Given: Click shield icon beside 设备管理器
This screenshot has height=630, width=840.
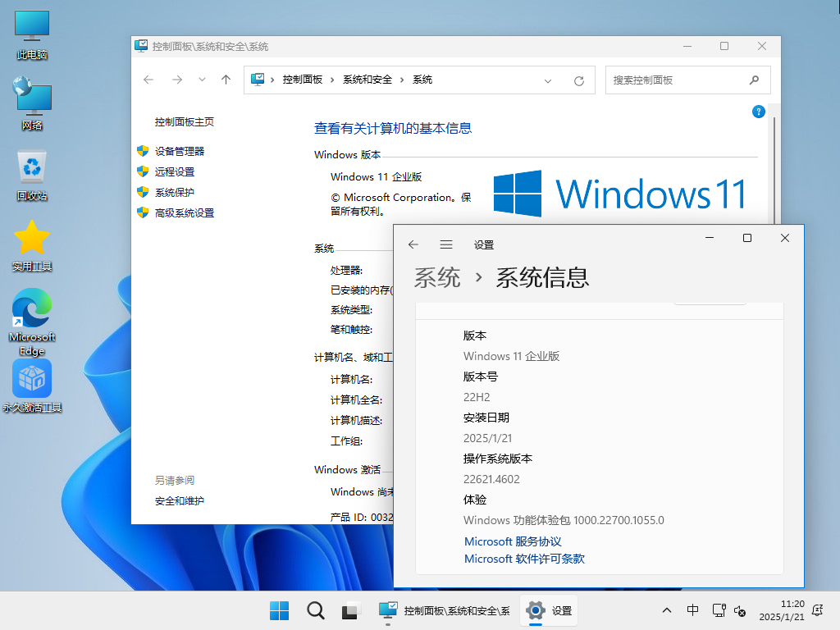Looking at the screenshot, I should click(x=143, y=151).
